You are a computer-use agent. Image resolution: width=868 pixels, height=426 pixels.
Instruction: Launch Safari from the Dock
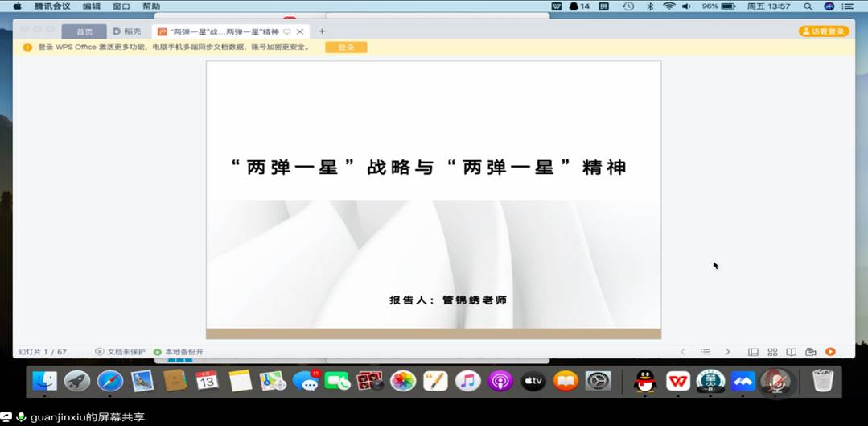coord(110,381)
